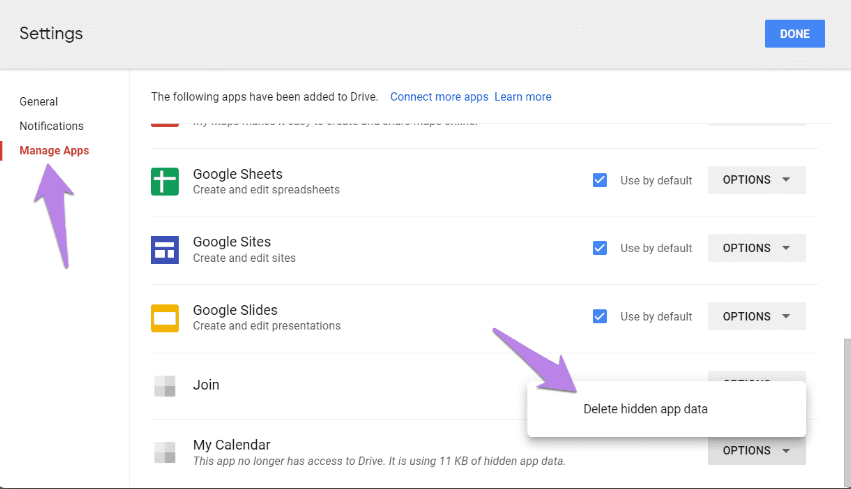Click the vertical scrollbar of the apps list
The height and width of the screenshot is (489, 851).
tap(847, 412)
